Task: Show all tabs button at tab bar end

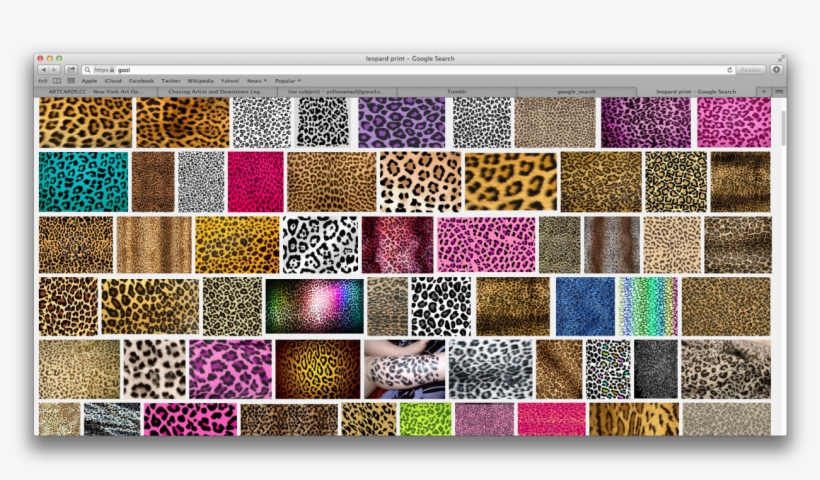Action: click(779, 92)
